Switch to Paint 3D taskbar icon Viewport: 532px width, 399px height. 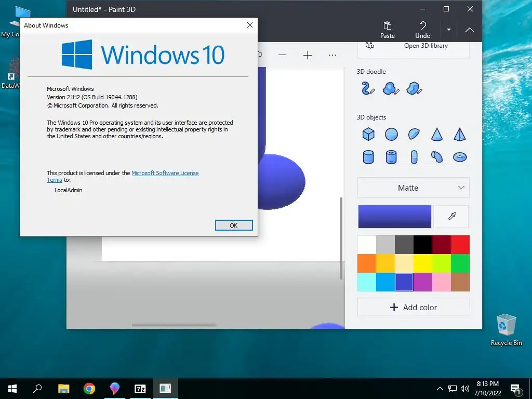115,389
